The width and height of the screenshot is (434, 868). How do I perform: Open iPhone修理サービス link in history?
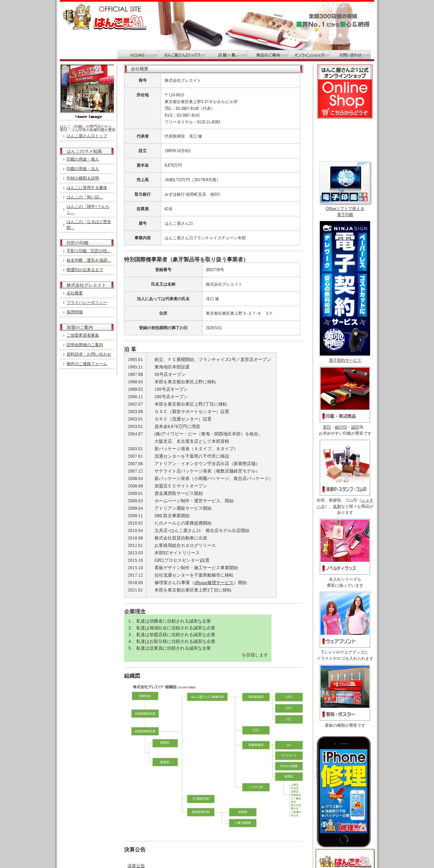[x=214, y=583]
